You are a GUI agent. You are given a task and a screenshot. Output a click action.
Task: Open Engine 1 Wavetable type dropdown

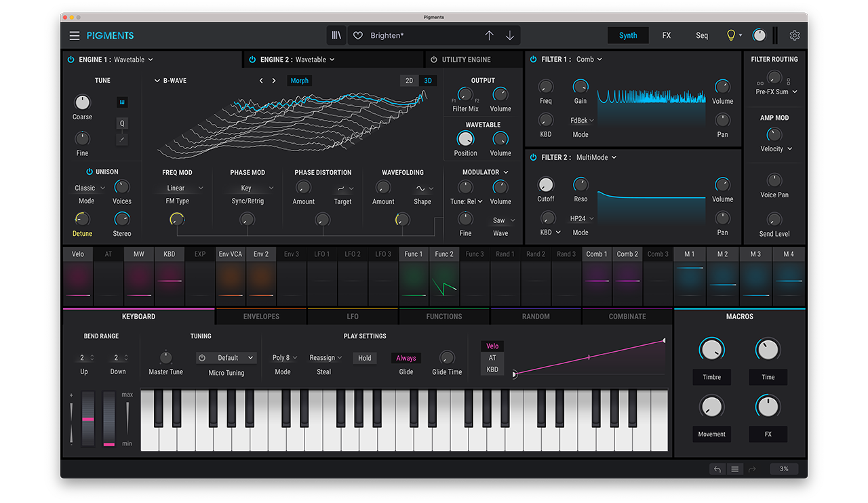point(134,60)
